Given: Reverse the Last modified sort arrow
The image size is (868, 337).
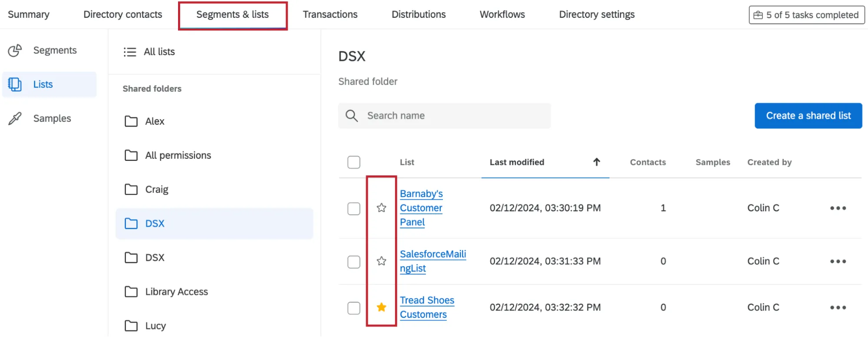Looking at the screenshot, I should (x=596, y=162).
